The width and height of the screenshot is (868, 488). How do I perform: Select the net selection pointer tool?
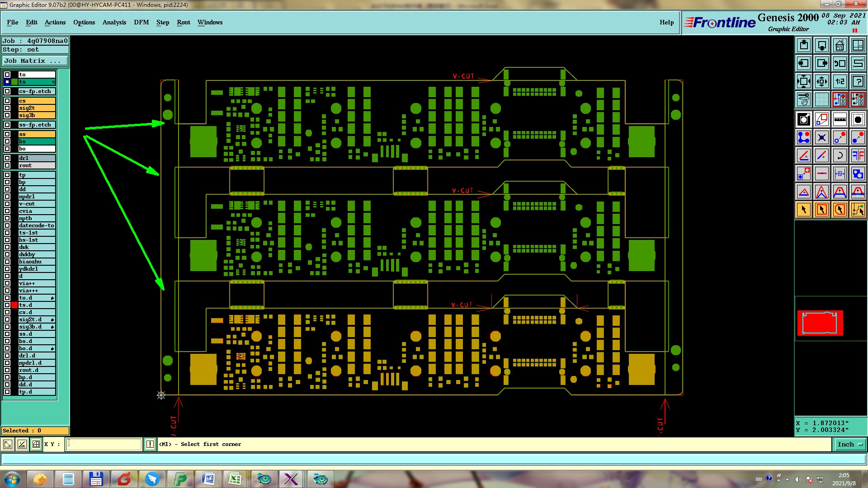tap(858, 210)
